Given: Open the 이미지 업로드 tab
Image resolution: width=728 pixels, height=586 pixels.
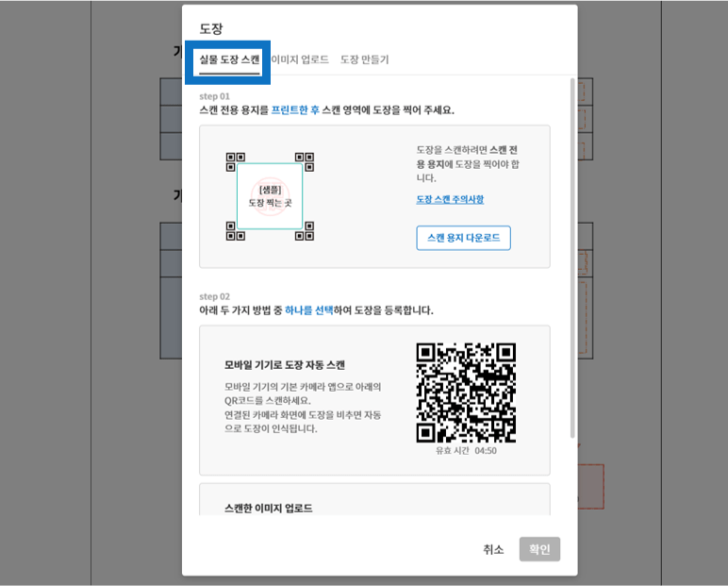Looking at the screenshot, I should (300, 59).
